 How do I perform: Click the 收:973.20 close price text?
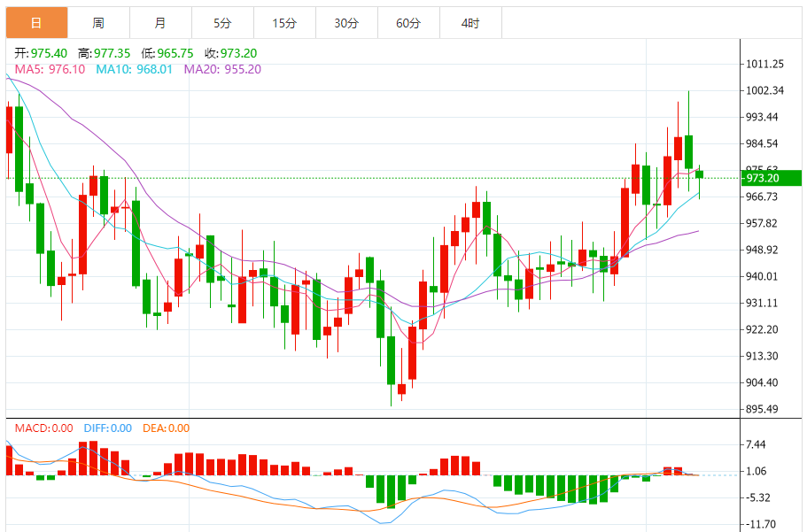coord(230,53)
